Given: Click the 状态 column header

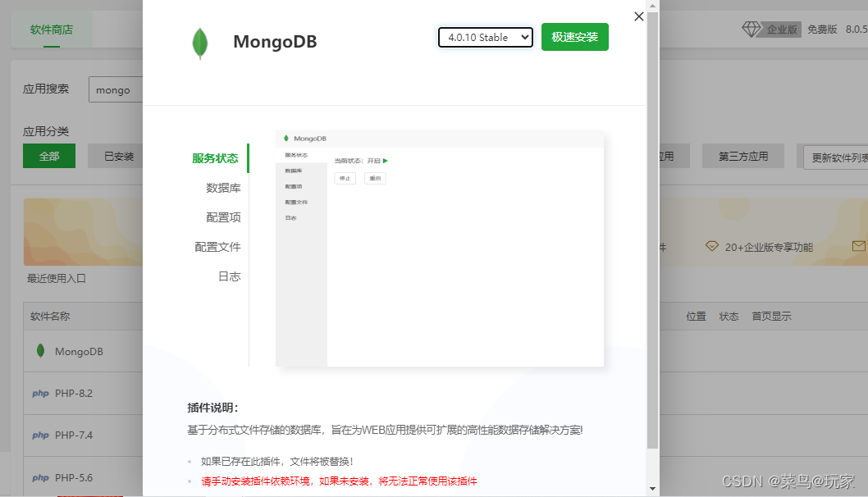Looking at the screenshot, I should [729, 316].
